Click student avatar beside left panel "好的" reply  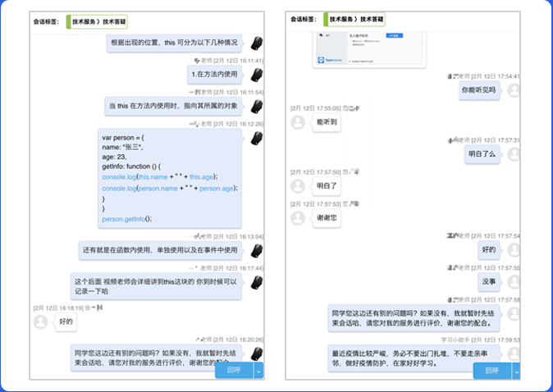pyautogui.click(x=40, y=321)
